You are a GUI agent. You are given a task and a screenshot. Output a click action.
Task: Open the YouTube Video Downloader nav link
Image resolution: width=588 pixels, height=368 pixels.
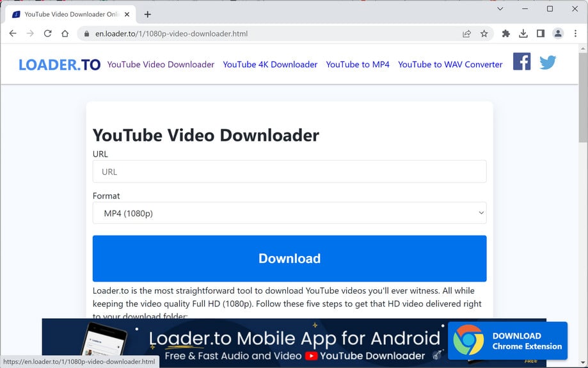pos(161,65)
